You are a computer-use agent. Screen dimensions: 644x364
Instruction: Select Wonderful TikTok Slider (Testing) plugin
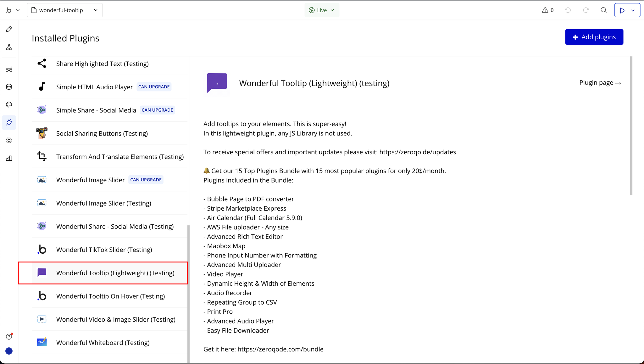109,250
